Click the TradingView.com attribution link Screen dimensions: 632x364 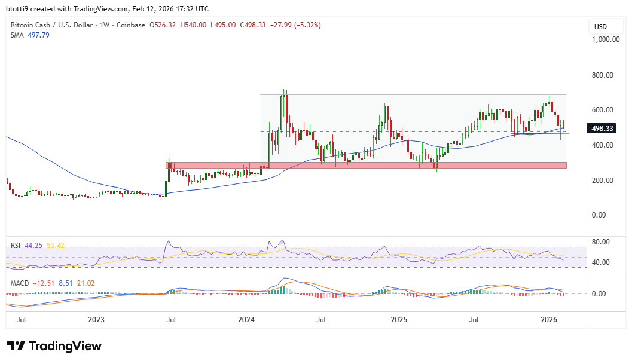tap(100, 8)
